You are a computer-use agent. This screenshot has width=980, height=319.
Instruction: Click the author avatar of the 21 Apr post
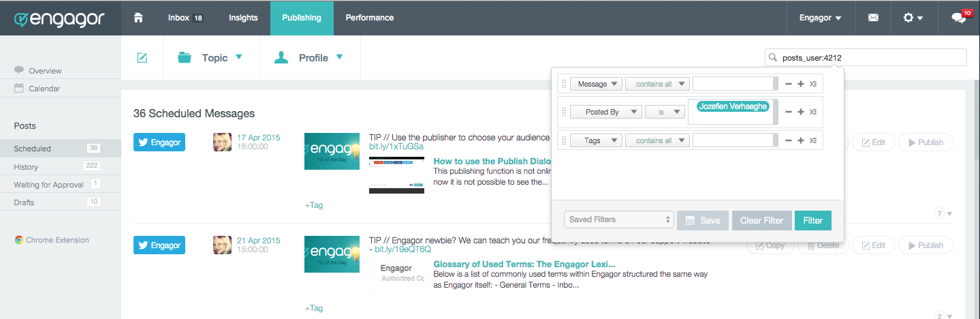tap(223, 245)
